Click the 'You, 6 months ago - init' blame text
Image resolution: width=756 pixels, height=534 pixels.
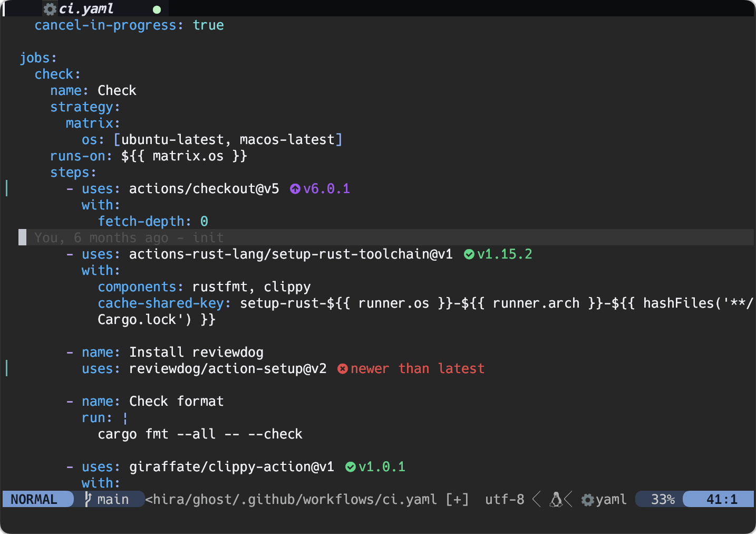(129, 238)
